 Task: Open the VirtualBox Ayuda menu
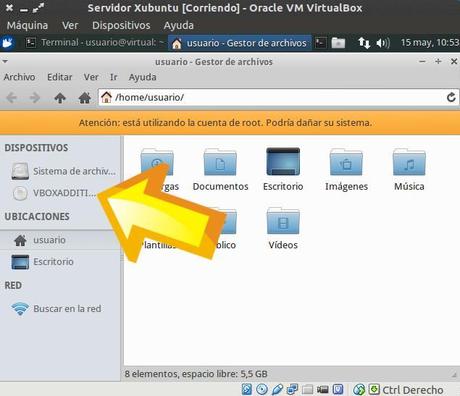pos(178,25)
